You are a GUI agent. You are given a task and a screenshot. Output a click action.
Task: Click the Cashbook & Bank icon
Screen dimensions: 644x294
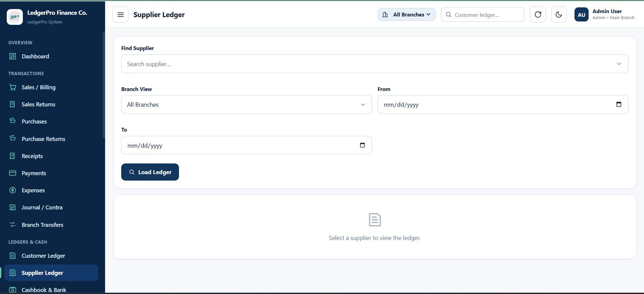[12, 290]
